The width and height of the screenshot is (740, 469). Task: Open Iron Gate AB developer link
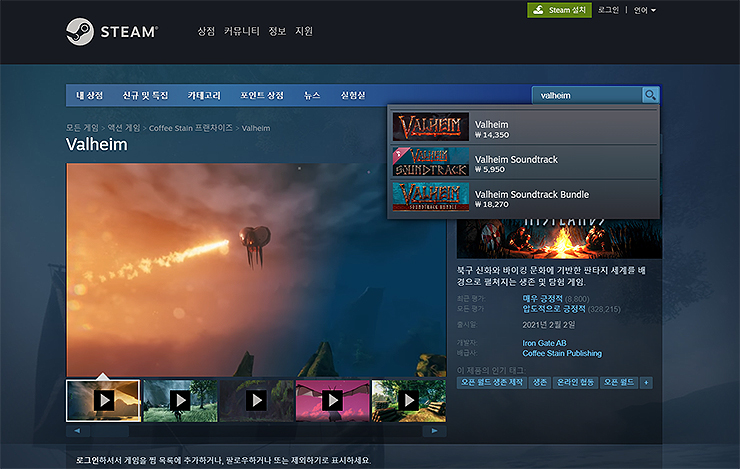544,343
